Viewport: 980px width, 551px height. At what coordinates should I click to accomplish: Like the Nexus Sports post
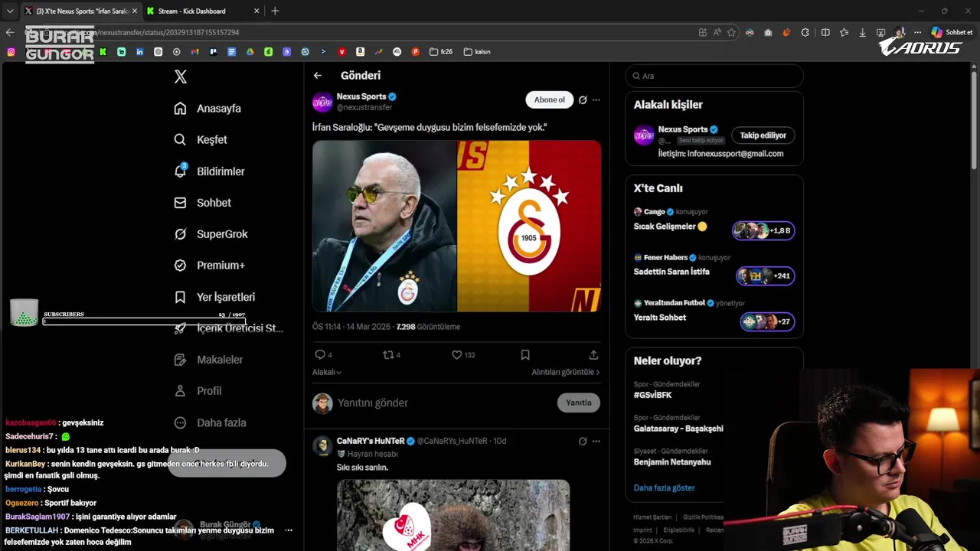[456, 355]
